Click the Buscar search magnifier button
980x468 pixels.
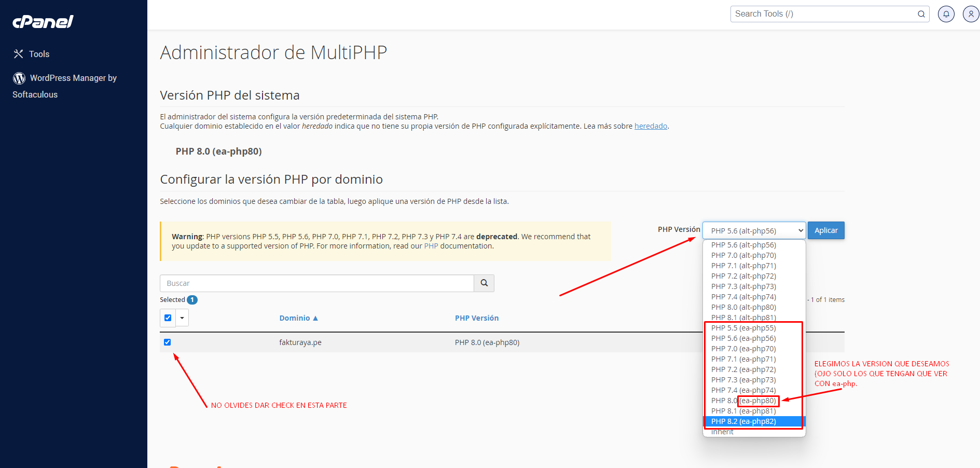click(x=484, y=283)
